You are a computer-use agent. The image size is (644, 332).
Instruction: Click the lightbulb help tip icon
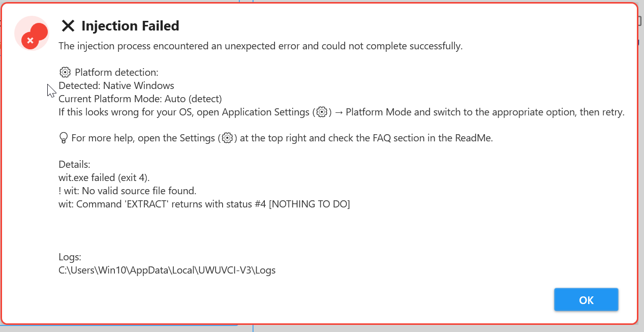[64, 138]
